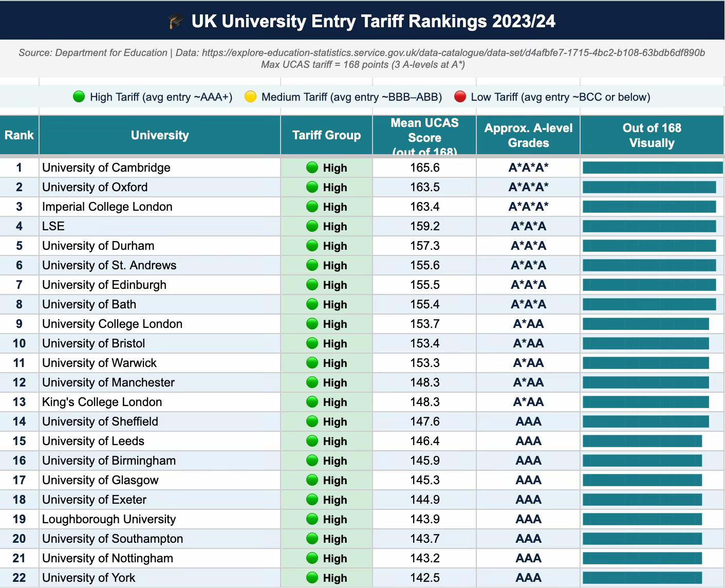
Task: Select the 'High' label in the York row
Action: click(335, 578)
